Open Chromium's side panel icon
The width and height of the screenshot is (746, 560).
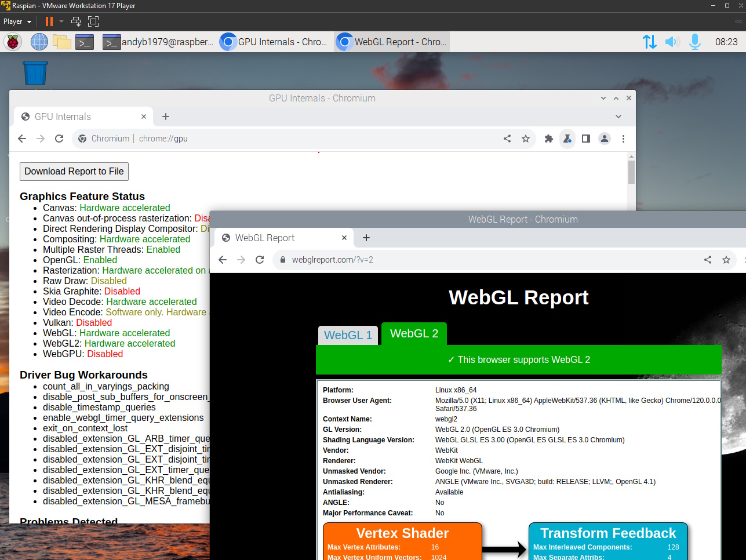click(x=585, y=139)
